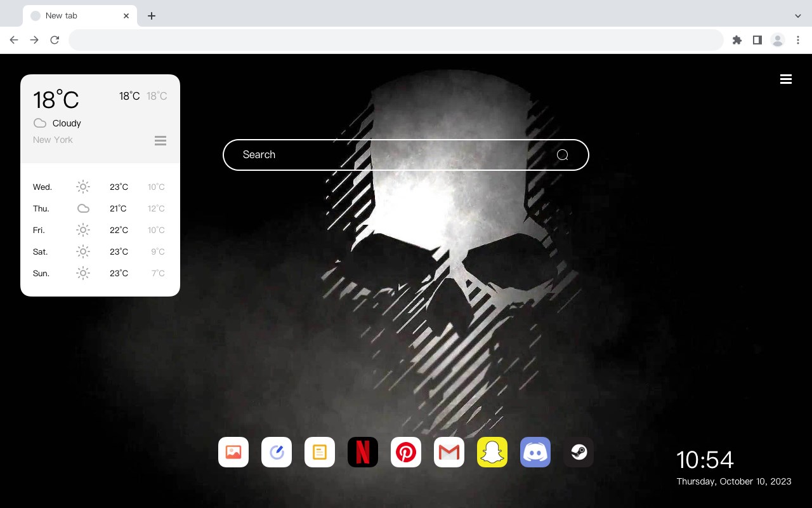Click Sunday's low of 7°C
Viewport: 812px width, 508px height.
pos(158,273)
